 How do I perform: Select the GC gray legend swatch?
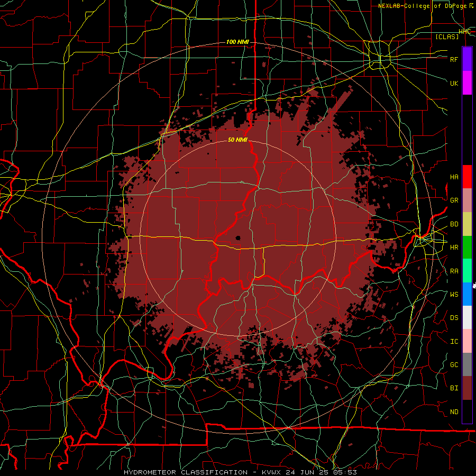coord(467,364)
